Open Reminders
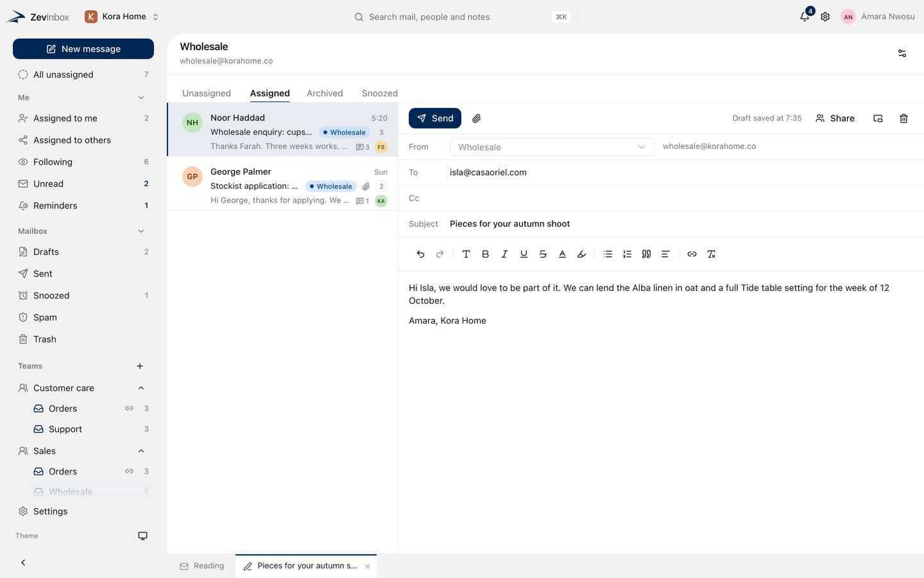This screenshot has height=578, width=924. point(83,206)
